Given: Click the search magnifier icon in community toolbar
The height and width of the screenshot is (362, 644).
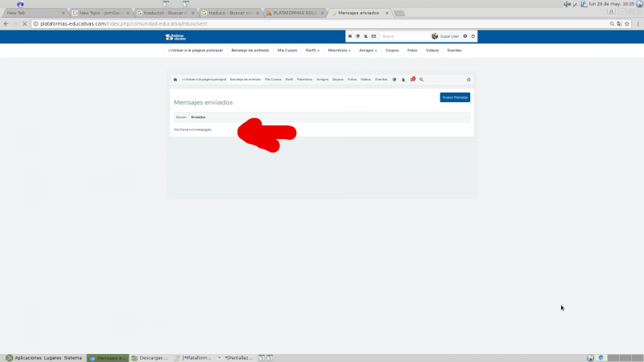Looking at the screenshot, I should (x=421, y=80).
